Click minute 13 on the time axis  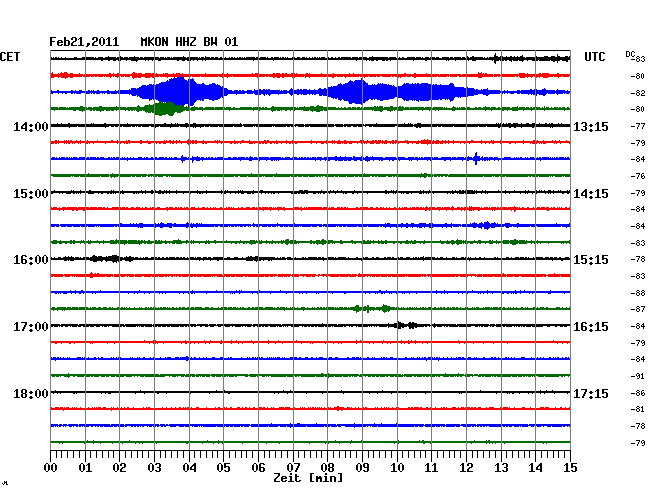pos(501,468)
